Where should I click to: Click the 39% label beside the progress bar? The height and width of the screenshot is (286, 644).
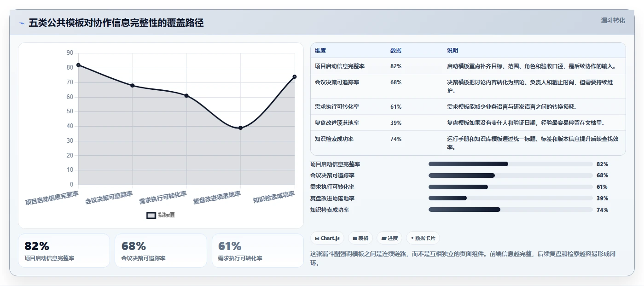(x=602, y=198)
